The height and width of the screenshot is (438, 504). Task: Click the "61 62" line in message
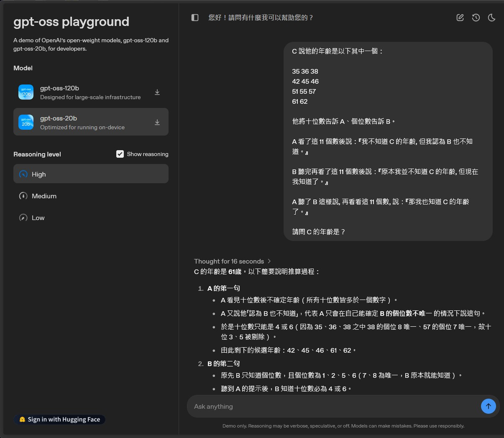(300, 101)
